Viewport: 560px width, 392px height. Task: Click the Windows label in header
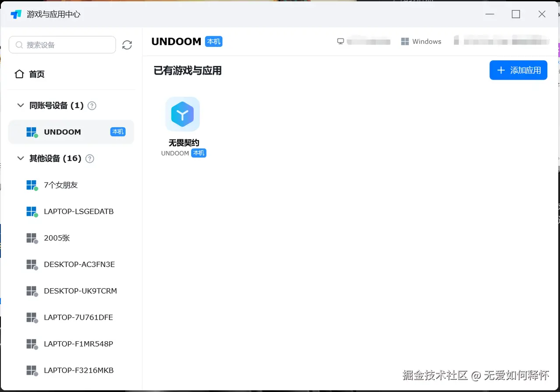point(427,42)
